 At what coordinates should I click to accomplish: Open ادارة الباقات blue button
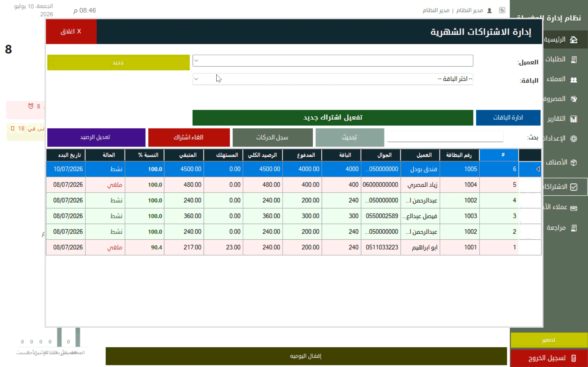[508, 118]
